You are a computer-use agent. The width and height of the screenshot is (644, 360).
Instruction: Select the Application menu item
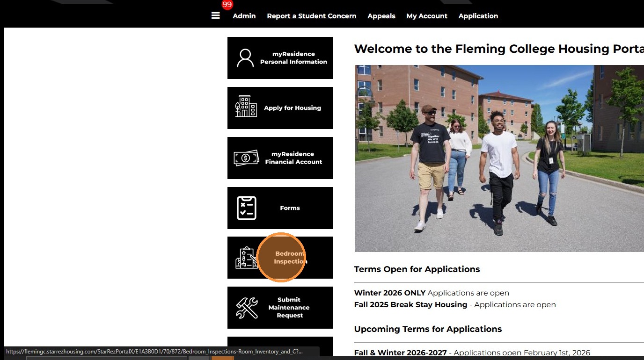point(478,16)
